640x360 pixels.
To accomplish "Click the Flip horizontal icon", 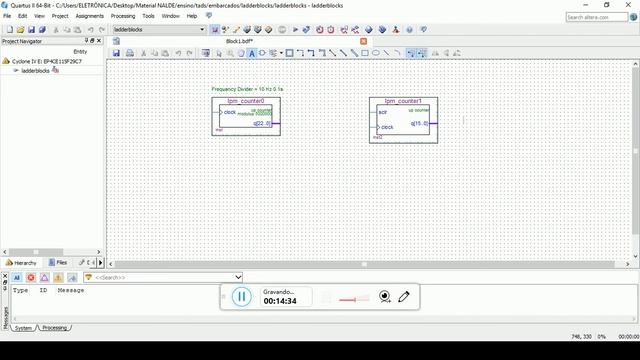I will tap(435, 53).
